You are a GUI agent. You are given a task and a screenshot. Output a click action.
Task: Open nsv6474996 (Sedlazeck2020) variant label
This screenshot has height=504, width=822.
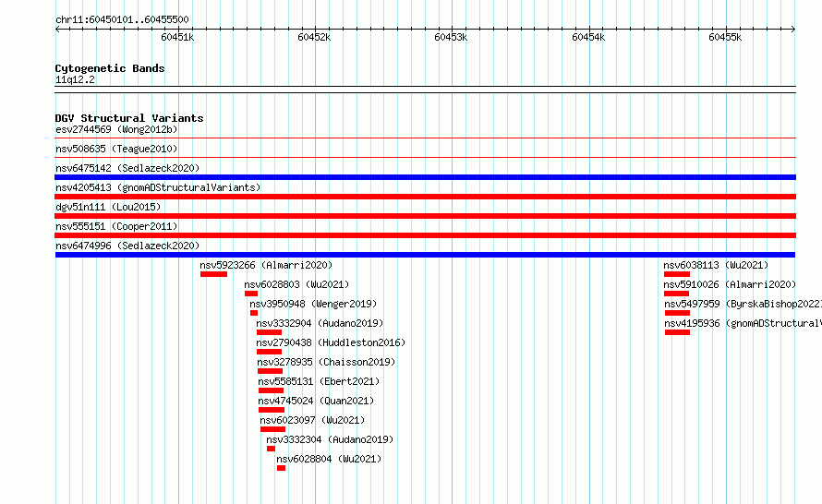point(127,246)
